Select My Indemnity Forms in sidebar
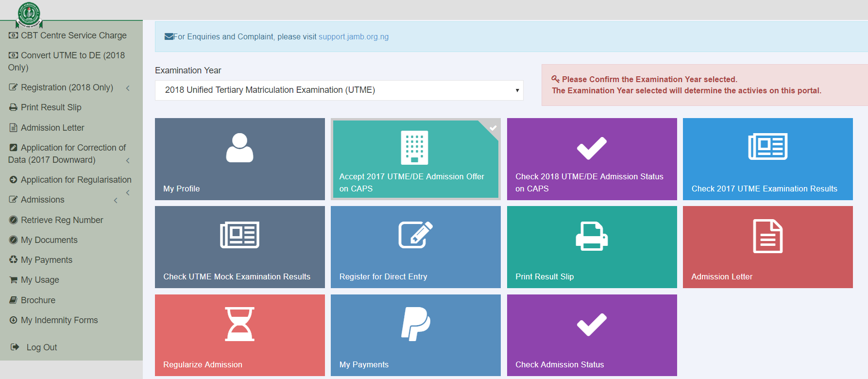Viewport: 868px width, 379px height. (59, 320)
